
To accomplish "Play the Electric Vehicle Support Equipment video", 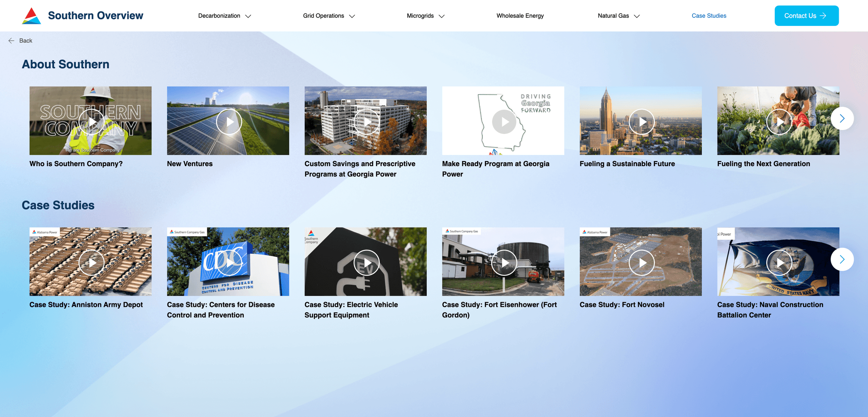I will pos(367,263).
